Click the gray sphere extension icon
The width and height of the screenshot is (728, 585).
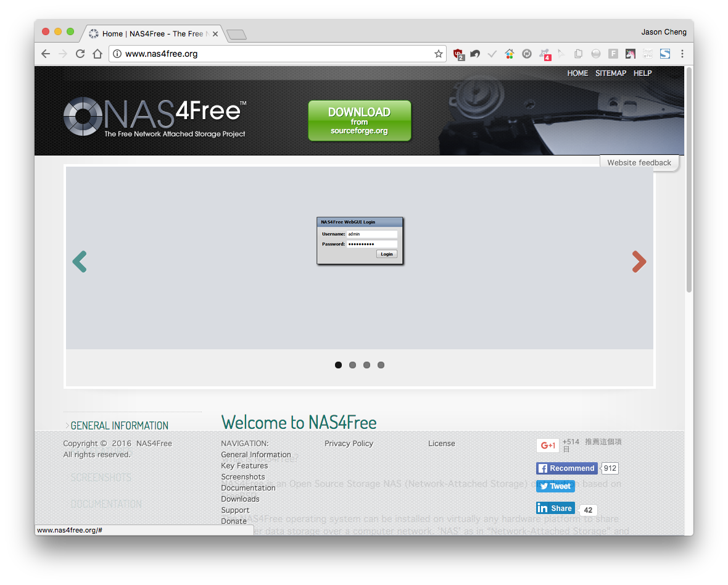pos(596,54)
